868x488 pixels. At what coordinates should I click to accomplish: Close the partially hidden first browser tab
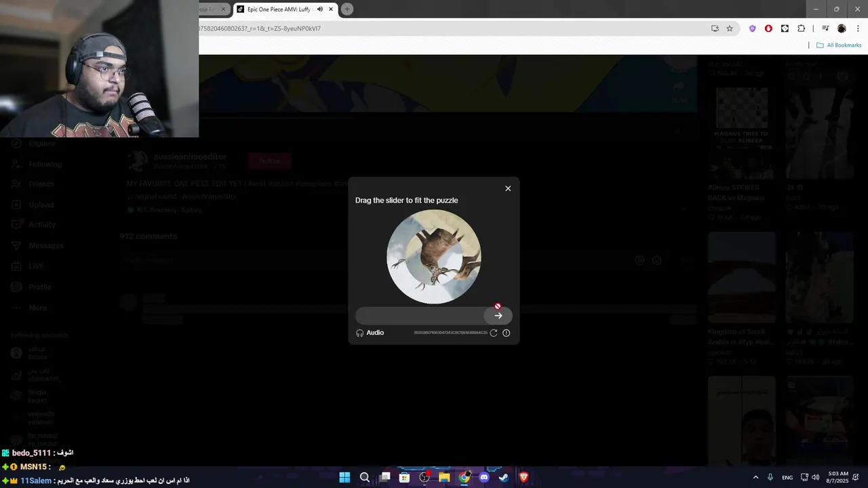(222, 9)
